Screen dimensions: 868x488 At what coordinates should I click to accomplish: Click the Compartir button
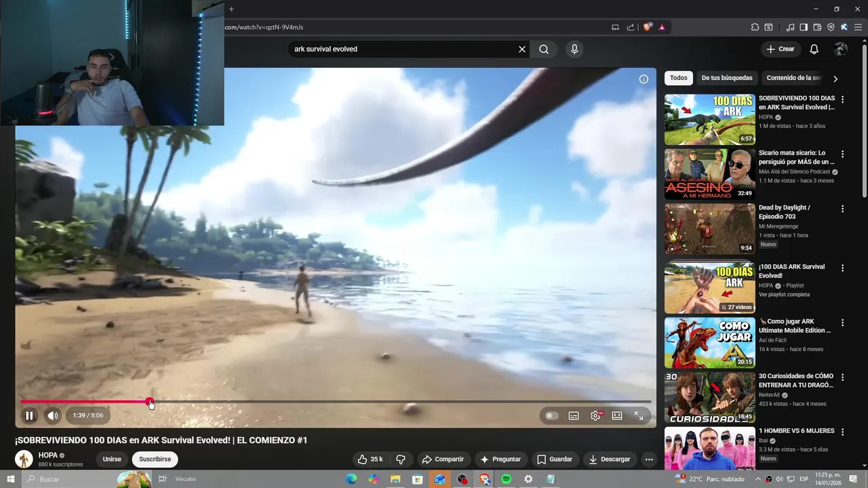[x=443, y=459]
